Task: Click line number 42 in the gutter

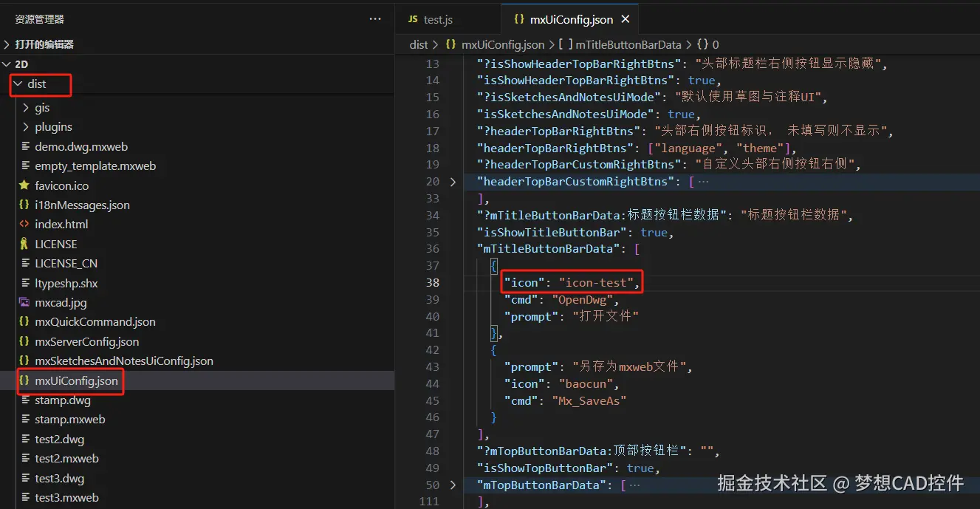Action: pyautogui.click(x=432, y=350)
